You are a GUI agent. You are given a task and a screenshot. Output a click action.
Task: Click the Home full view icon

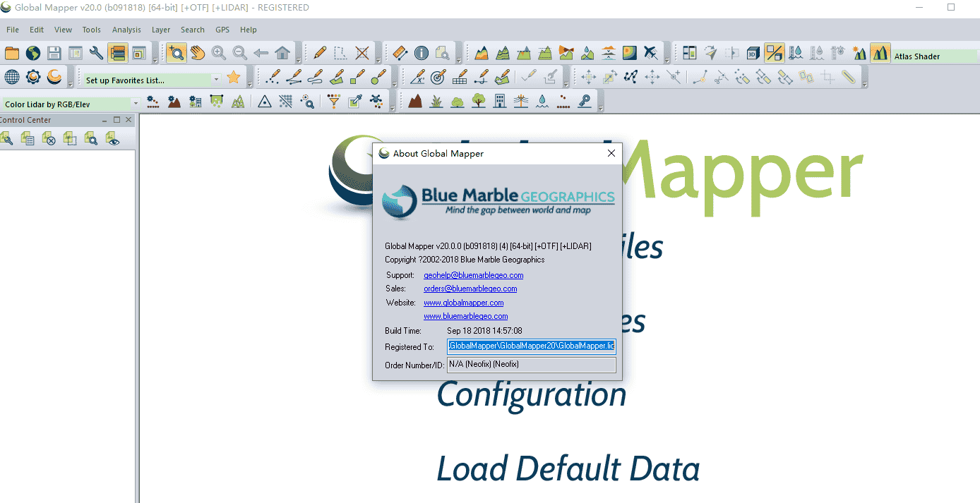coord(282,53)
